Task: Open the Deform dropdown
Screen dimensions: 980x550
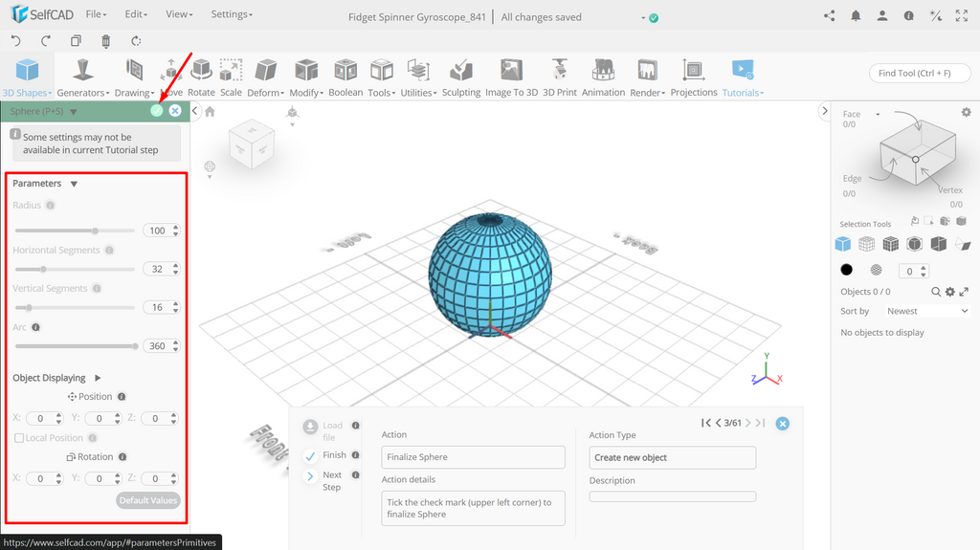Action: click(x=266, y=77)
